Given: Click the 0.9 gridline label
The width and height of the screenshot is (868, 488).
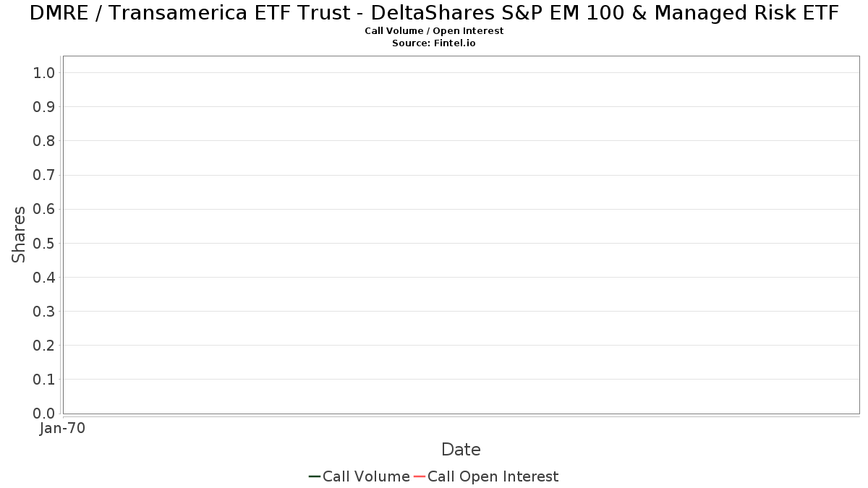Looking at the screenshot, I should [x=44, y=106].
